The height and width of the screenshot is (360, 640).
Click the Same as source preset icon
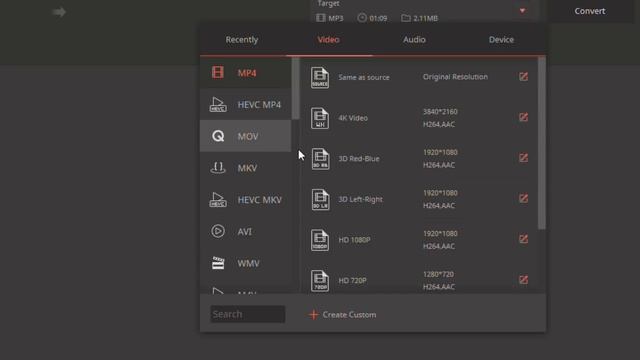[x=320, y=77]
